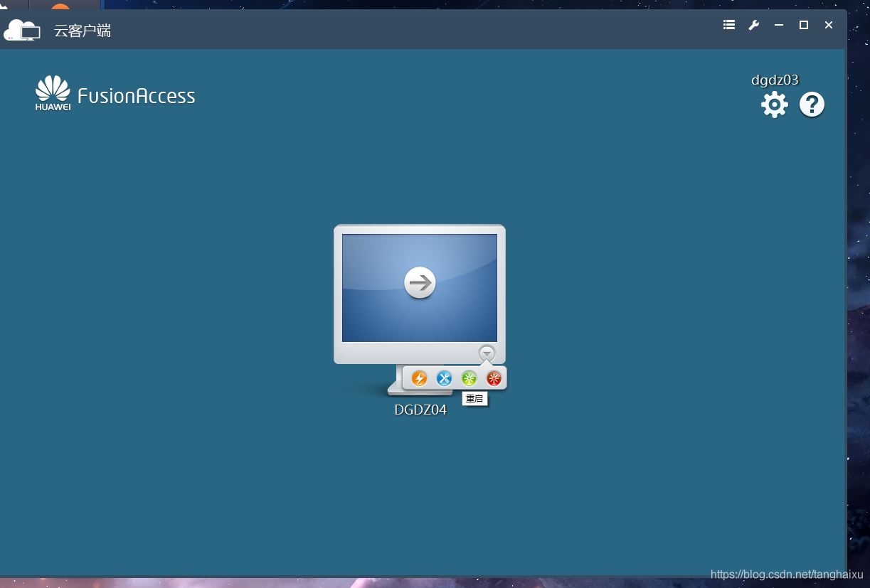Click the Huawei logo

53,93
